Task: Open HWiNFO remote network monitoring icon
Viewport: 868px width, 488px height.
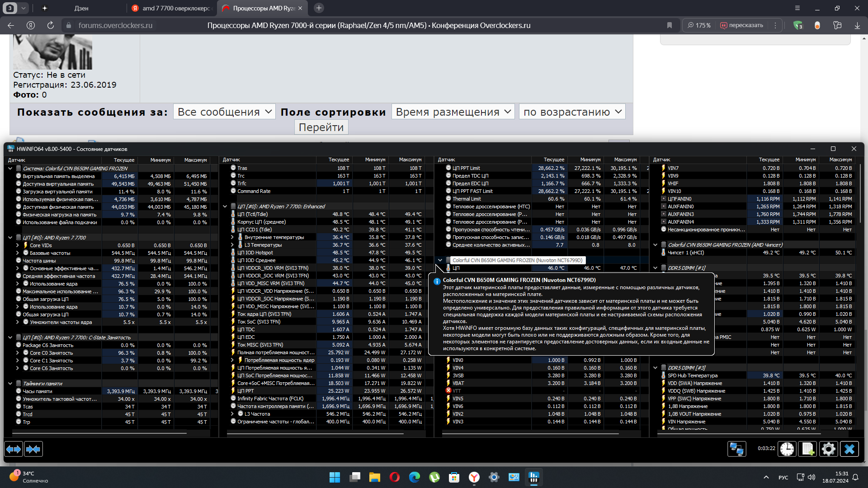Action: coord(736,449)
